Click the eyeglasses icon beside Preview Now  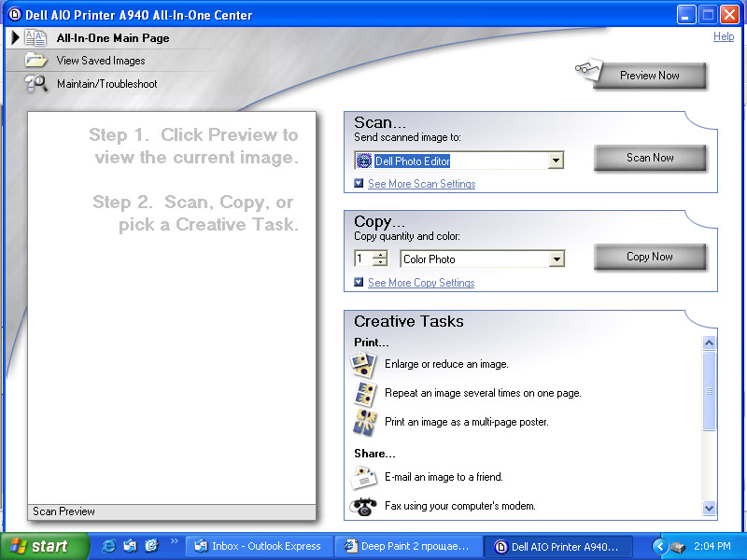pos(588,71)
